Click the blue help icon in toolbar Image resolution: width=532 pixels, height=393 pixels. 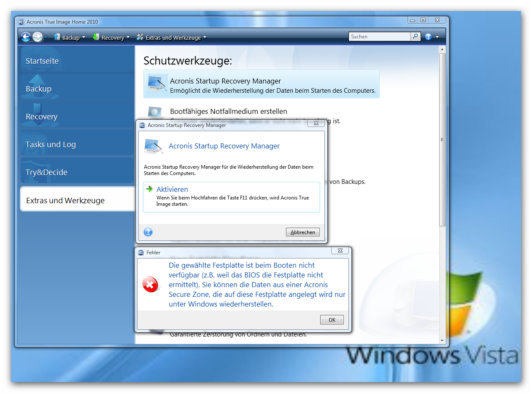tap(428, 37)
